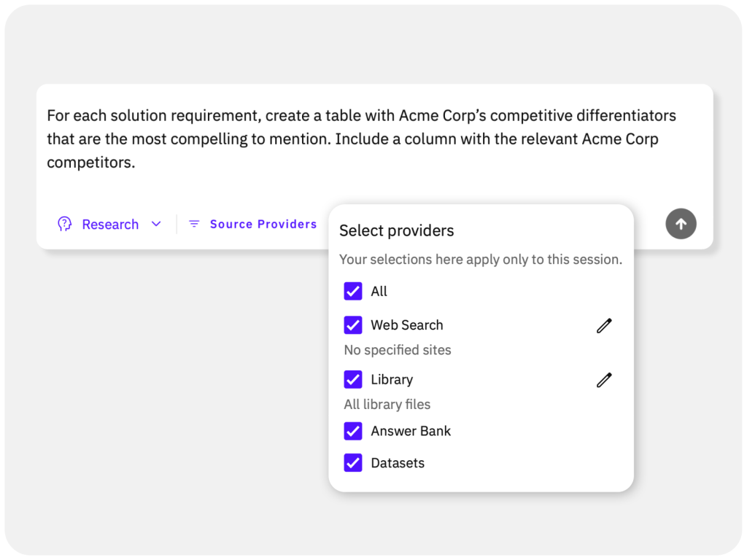Uncheck the Answer Bank checkbox
The width and height of the screenshot is (747, 560).
tap(353, 431)
